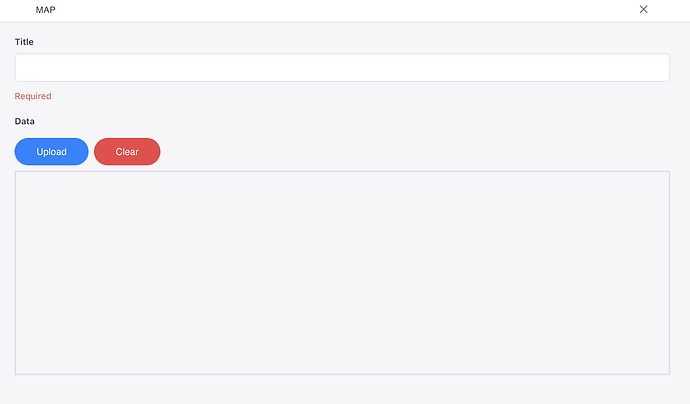Click inside the empty Data box

[342, 273]
